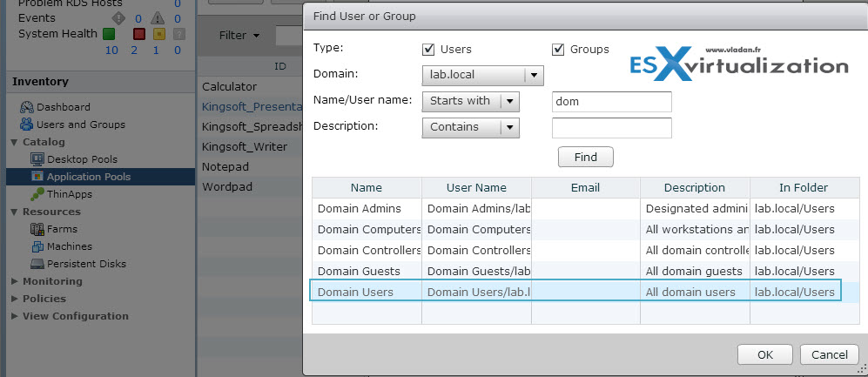Sort results by Name column header

tap(367, 188)
